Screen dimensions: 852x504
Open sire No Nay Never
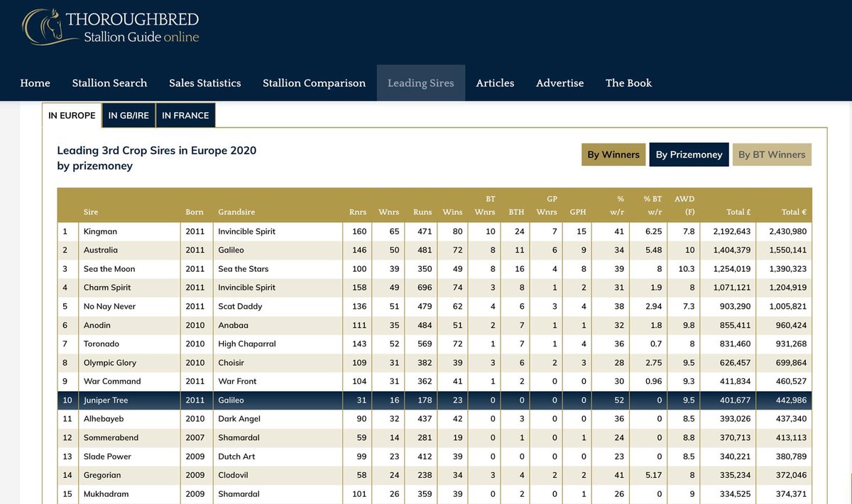(x=109, y=307)
